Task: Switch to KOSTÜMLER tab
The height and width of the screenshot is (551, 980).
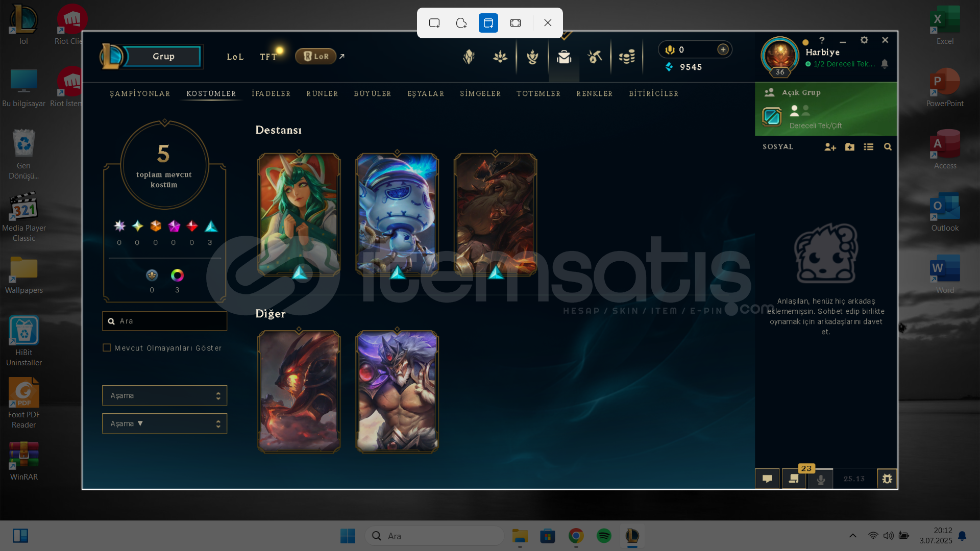Action: point(211,94)
